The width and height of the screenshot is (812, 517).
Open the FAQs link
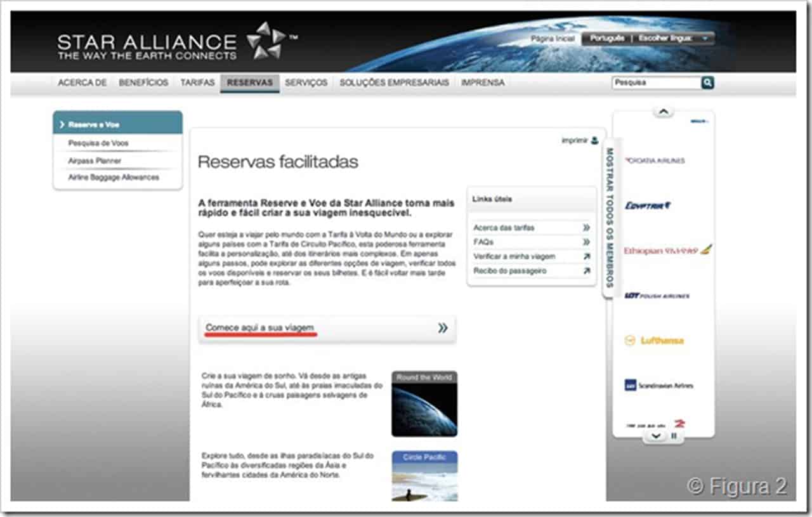(483, 242)
